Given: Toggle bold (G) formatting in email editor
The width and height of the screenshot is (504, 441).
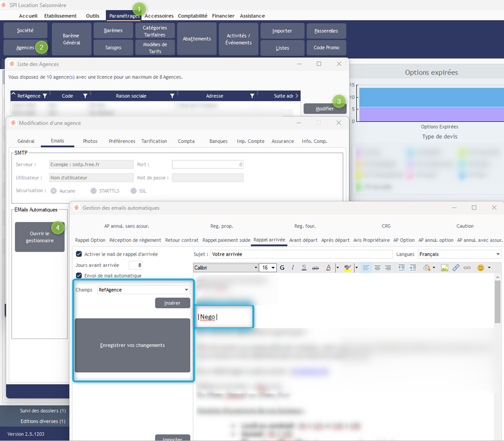Looking at the screenshot, I should tap(282, 267).
